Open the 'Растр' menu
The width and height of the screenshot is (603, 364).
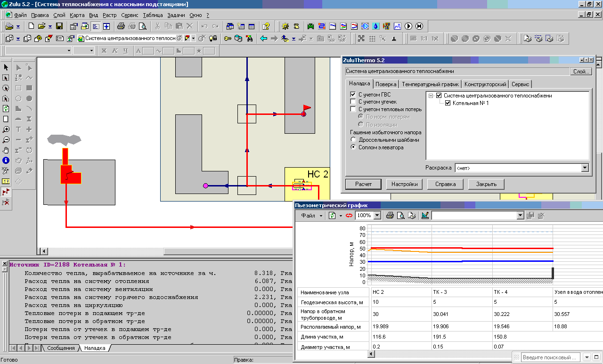coord(110,15)
